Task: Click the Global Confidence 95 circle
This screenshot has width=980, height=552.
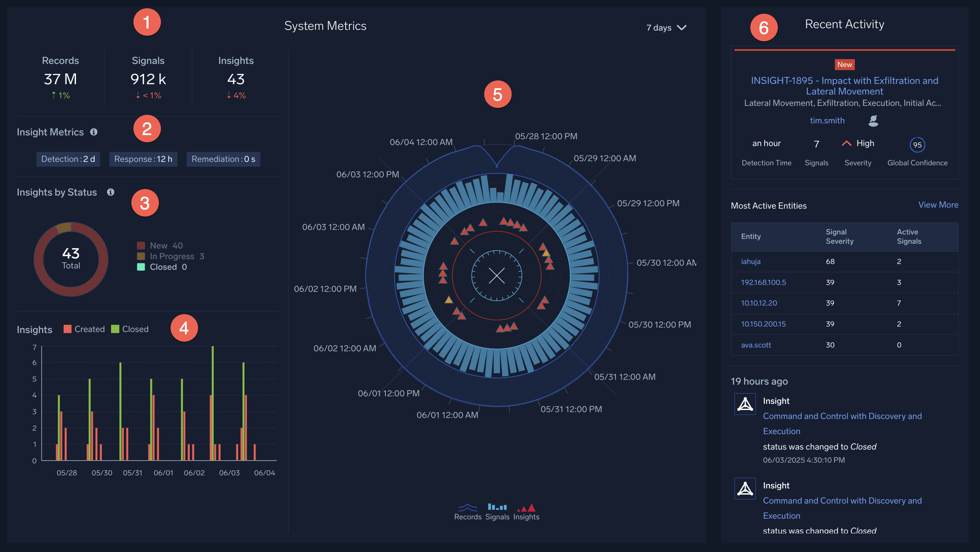Action: click(x=917, y=144)
